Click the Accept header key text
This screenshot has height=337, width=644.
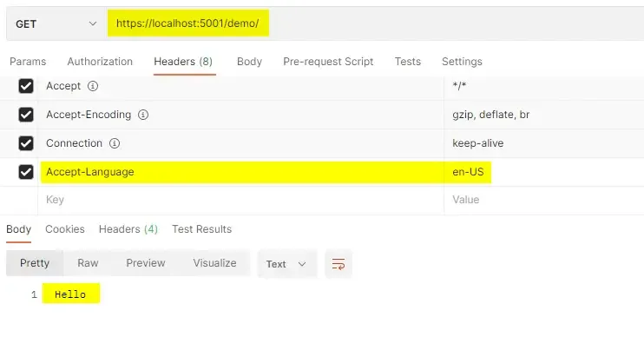coord(63,86)
